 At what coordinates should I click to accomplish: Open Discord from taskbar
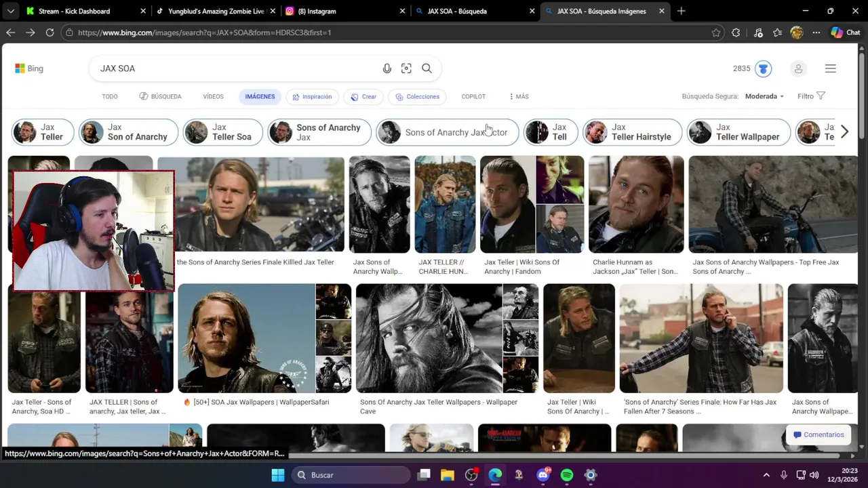pos(543,475)
